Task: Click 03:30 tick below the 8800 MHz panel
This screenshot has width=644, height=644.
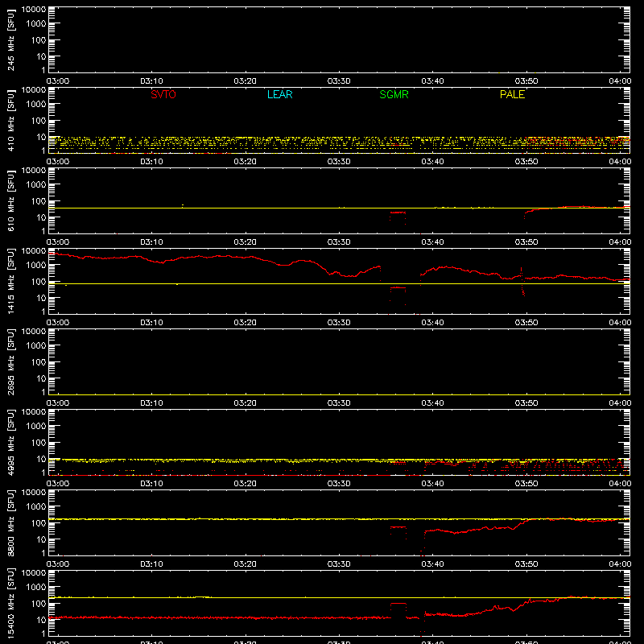Action: tap(339, 564)
